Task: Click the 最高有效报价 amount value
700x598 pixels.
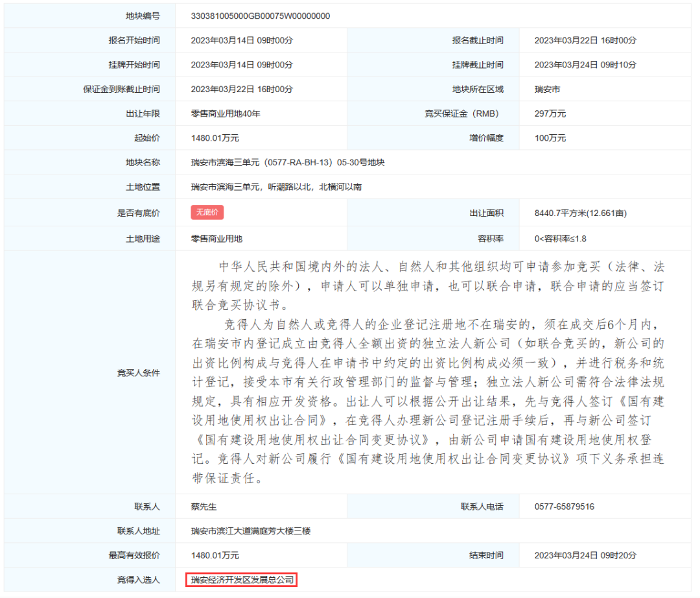Action: (215, 556)
